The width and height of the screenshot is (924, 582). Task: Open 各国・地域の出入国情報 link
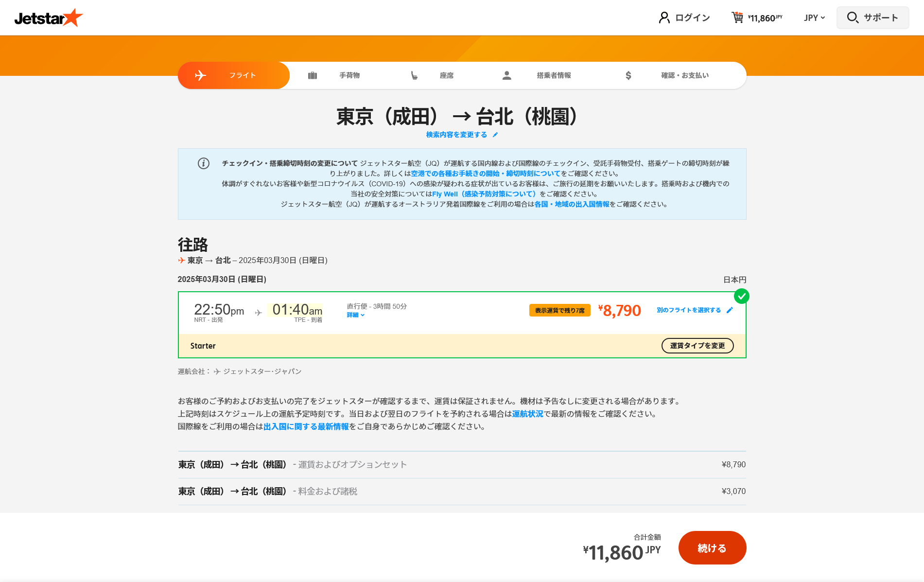(x=572, y=204)
